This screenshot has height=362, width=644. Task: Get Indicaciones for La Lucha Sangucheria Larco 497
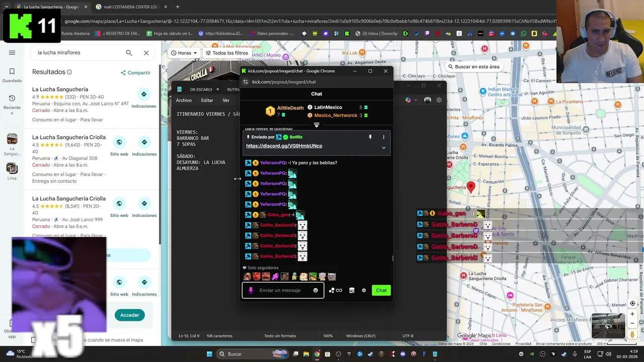[144, 98]
